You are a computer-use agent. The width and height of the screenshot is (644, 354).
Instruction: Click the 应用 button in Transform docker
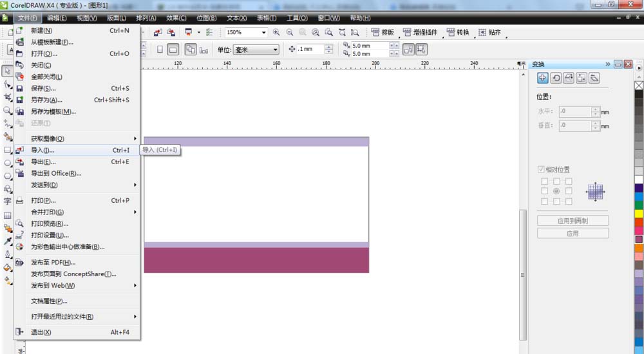pos(573,233)
